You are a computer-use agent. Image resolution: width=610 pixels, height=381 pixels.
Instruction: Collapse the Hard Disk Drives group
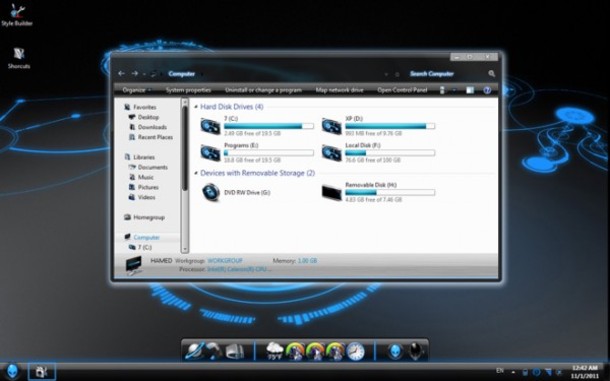tap(196, 107)
